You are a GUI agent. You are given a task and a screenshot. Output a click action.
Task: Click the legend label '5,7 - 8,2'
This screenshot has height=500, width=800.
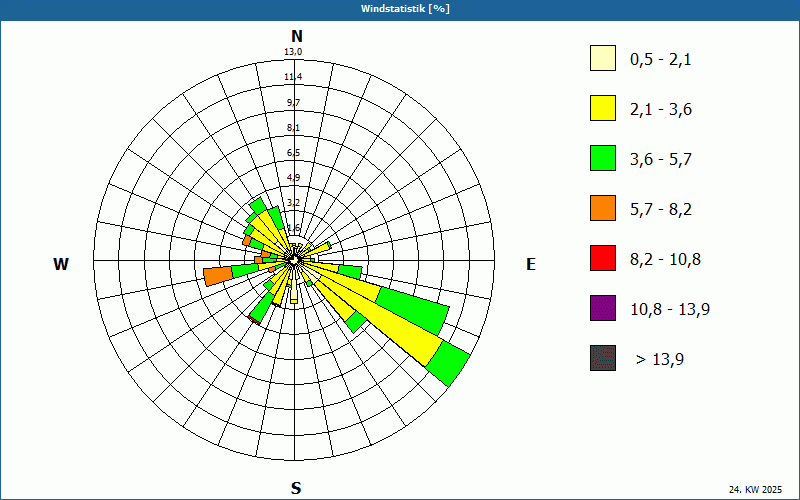pyautogui.click(x=661, y=210)
